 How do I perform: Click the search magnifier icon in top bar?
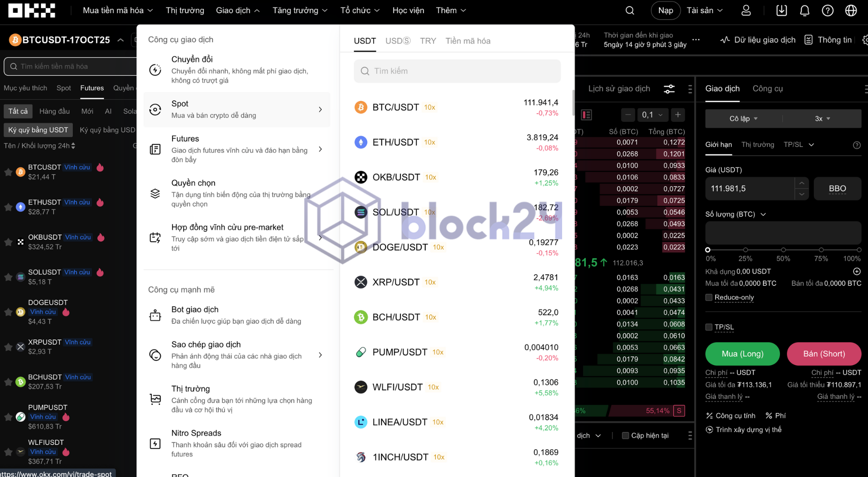(629, 11)
